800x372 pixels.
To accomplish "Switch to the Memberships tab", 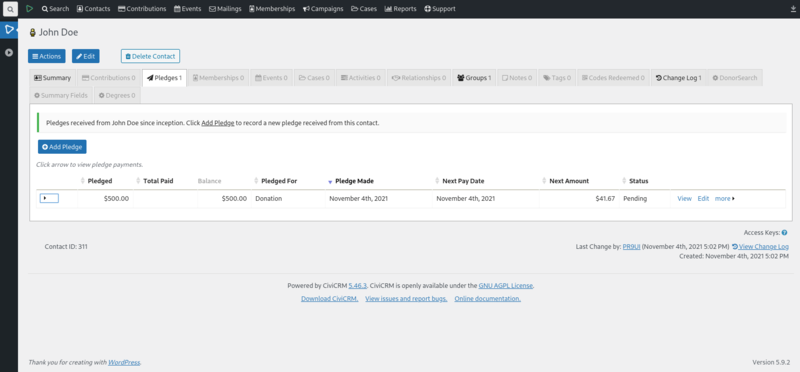I will 218,78.
